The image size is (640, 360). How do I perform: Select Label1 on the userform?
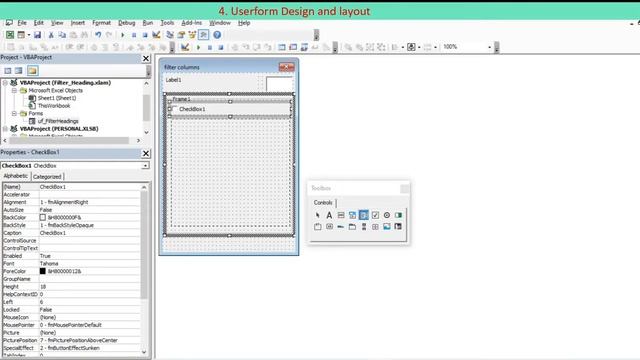tap(173, 80)
